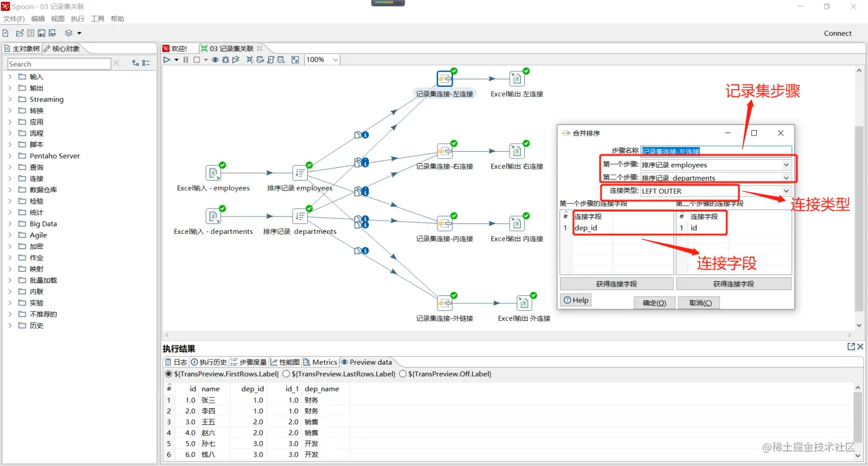Expand the 输出 folder in tree
Screen dimensions: 868x466
pyautogui.click(x=10, y=88)
